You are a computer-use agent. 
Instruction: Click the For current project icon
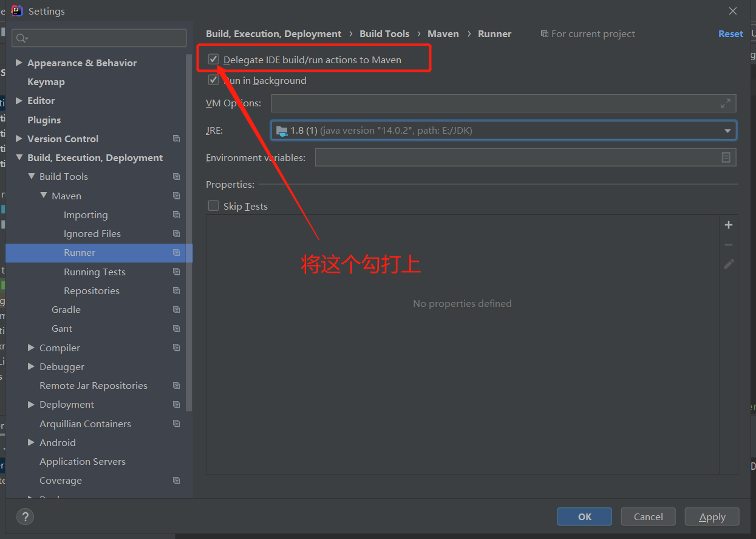click(x=545, y=33)
